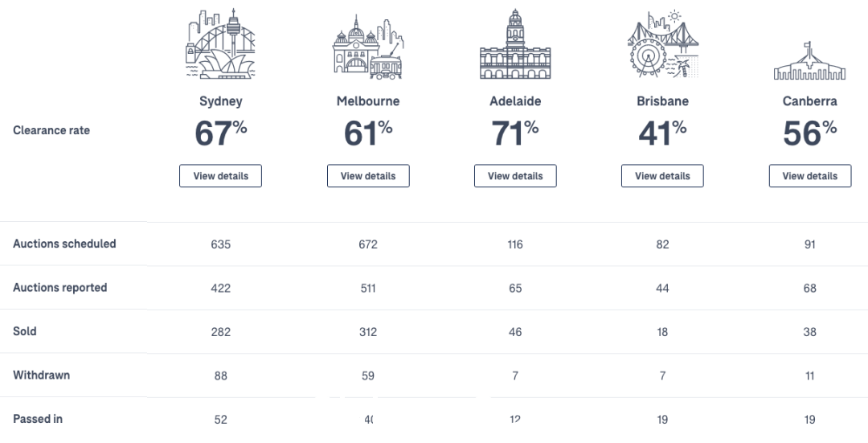The height and width of the screenshot is (443, 868).
Task: Click Sydney's 67% clearance rate figure
Action: click(221, 133)
